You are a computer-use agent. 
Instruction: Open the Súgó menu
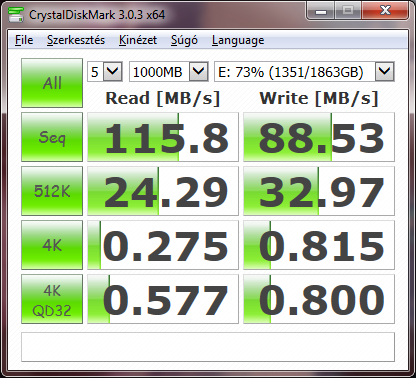click(184, 40)
